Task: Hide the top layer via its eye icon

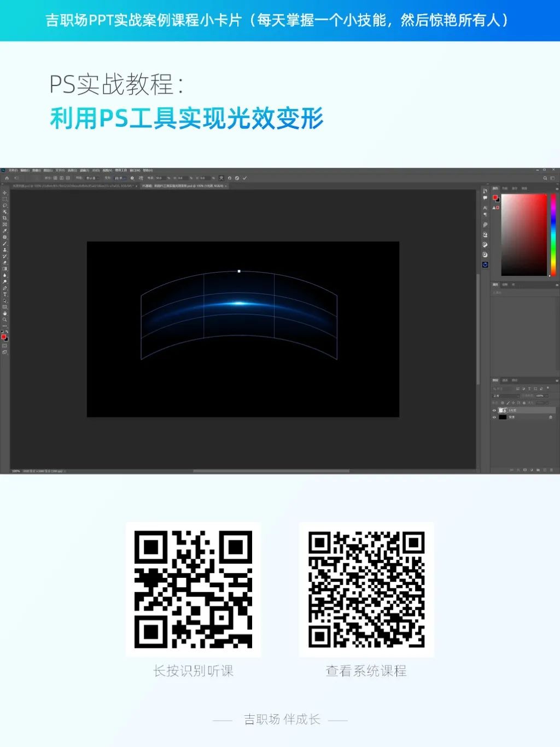Action: tap(494, 410)
